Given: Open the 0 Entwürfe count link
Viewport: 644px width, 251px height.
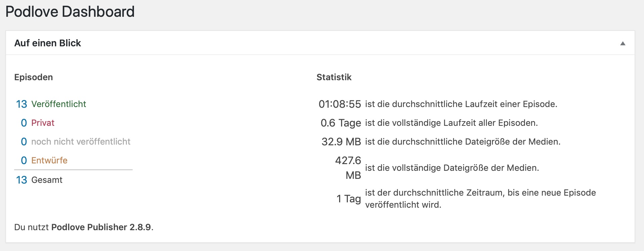Looking at the screenshot, I should 24,160.
